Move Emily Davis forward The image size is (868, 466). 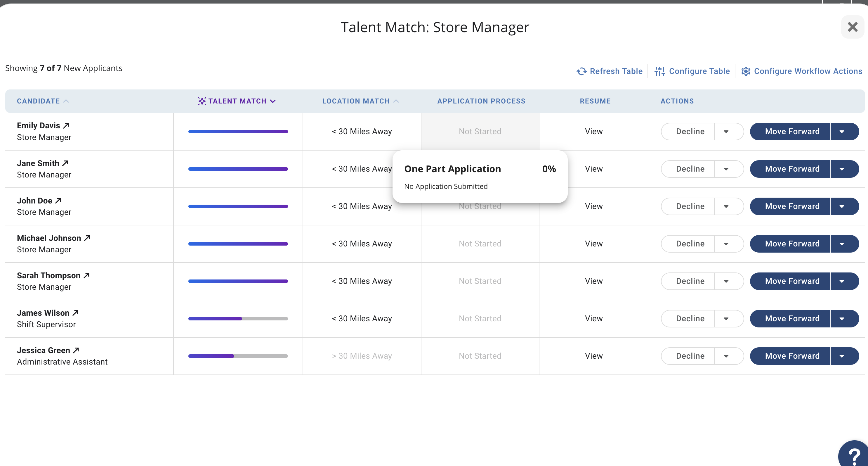click(x=790, y=132)
